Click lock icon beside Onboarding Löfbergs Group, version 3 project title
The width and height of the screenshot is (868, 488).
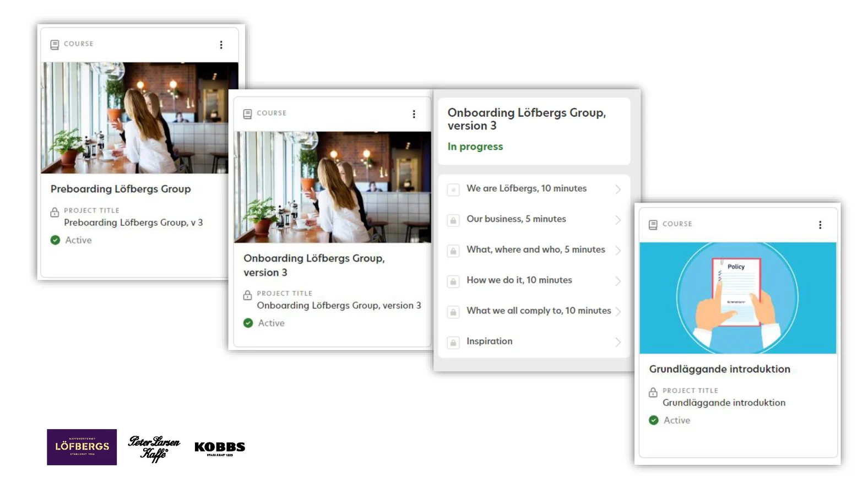coord(247,295)
